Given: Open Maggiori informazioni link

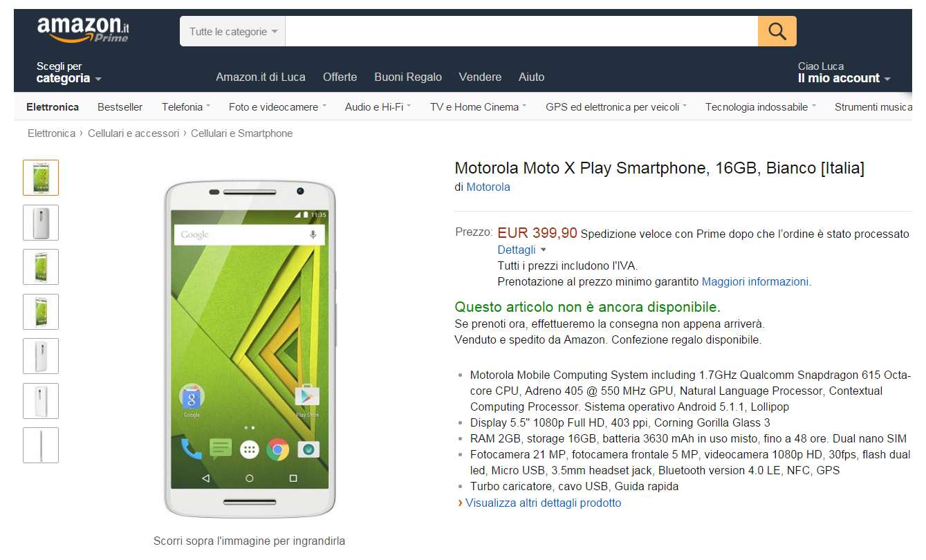Looking at the screenshot, I should tap(755, 281).
